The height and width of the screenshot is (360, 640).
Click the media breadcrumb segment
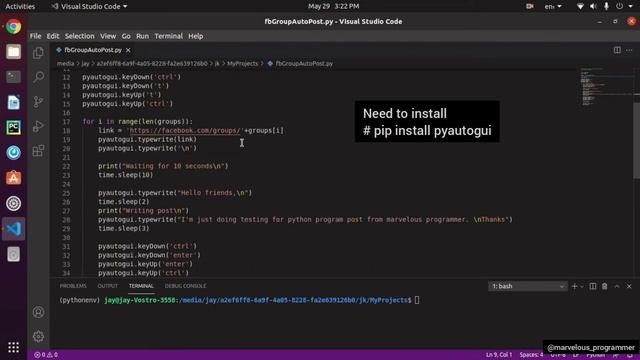[65, 63]
